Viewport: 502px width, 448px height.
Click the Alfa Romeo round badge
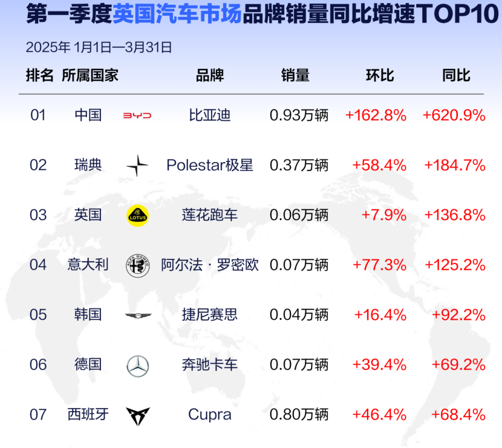[138, 265]
